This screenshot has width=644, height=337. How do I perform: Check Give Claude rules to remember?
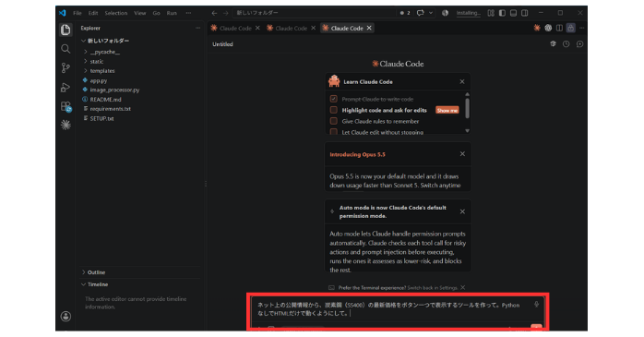(x=333, y=121)
